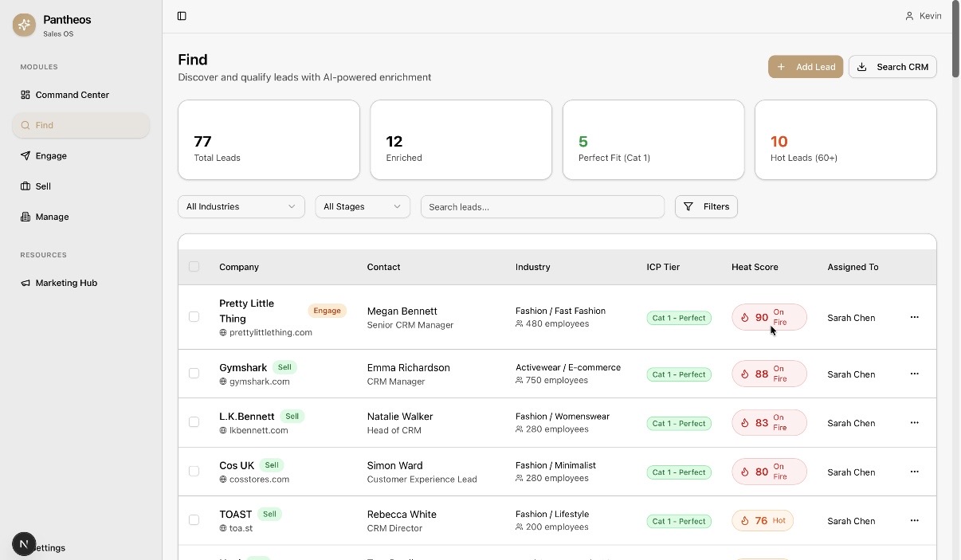Image resolution: width=961 pixels, height=560 pixels.
Task: Open the Engage module in sidebar
Action: (x=51, y=156)
